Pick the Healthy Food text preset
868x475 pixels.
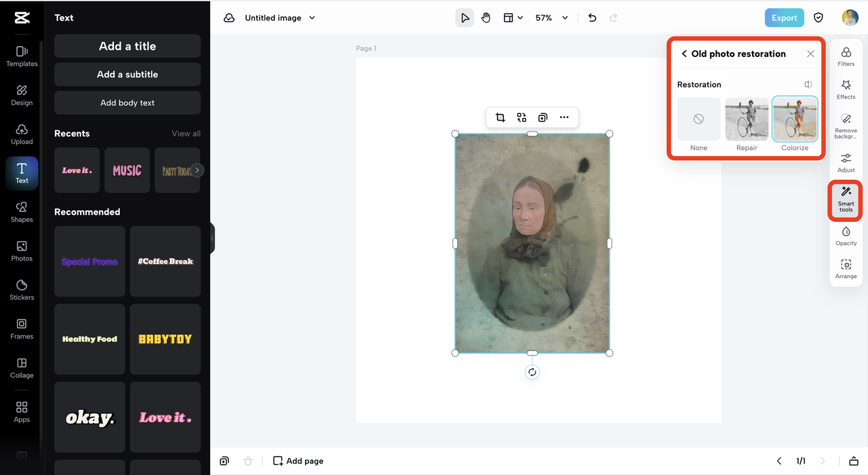(90, 339)
